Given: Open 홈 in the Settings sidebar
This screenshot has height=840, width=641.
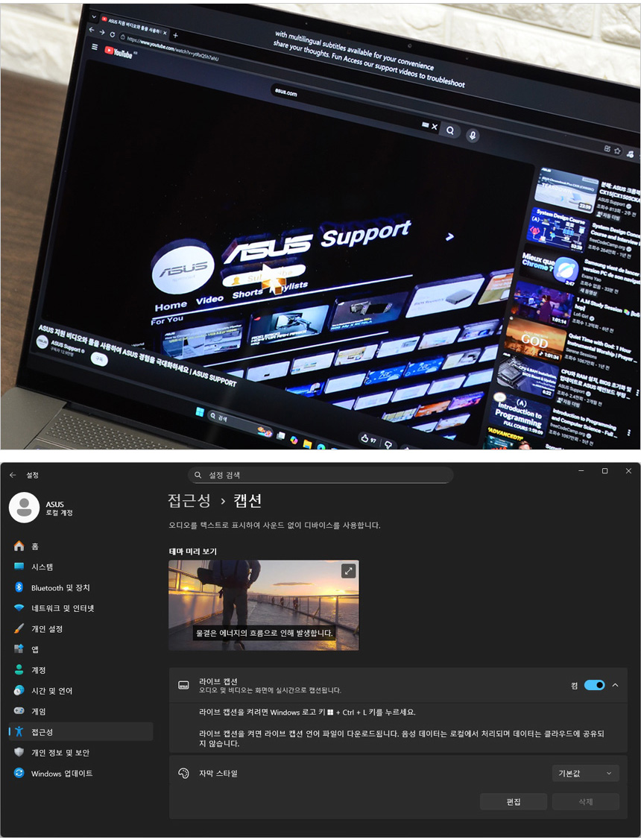Looking at the screenshot, I should coord(34,546).
